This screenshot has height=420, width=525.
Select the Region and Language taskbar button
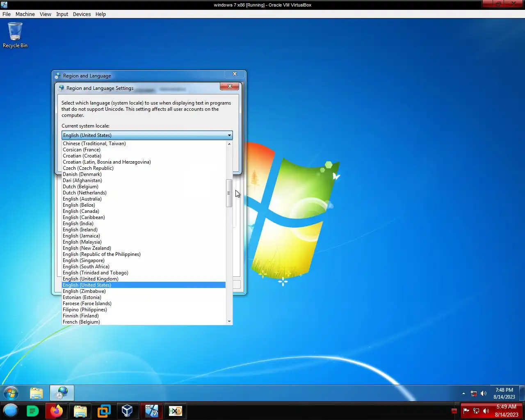pyautogui.click(x=62, y=393)
